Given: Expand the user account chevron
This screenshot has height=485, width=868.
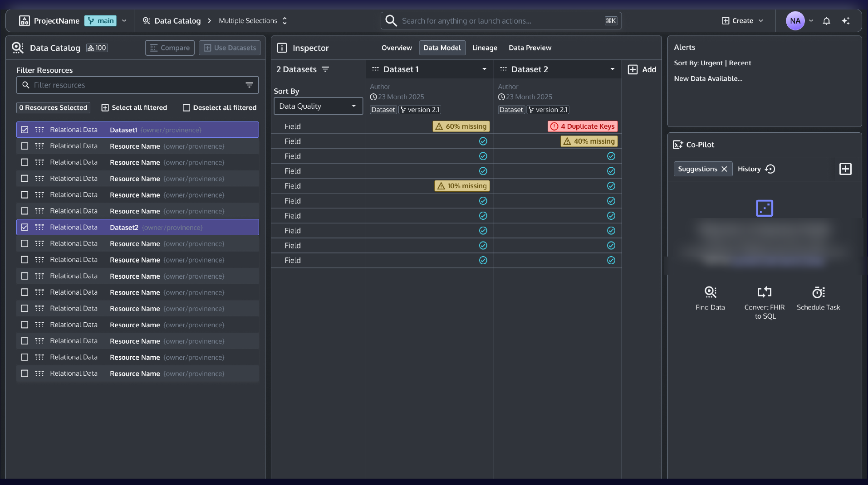Looking at the screenshot, I should click(811, 21).
